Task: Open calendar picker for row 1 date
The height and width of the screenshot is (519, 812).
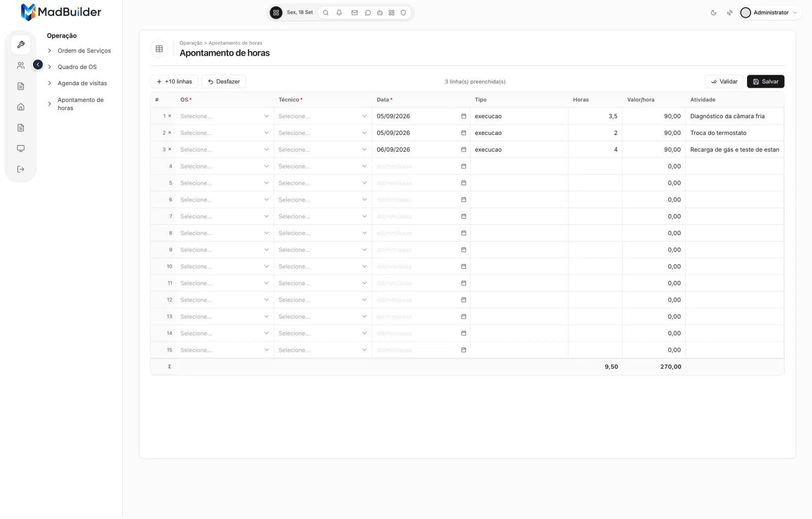Action: (x=463, y=116)
